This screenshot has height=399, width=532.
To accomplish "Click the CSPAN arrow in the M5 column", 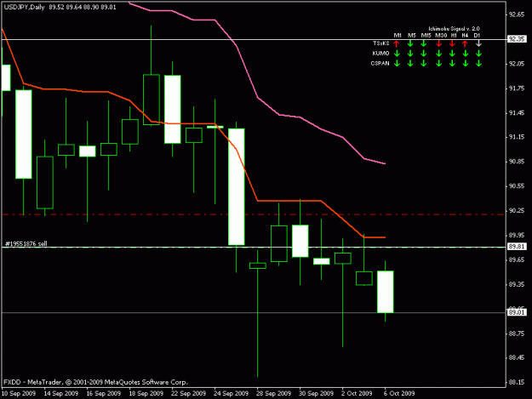I will point(410,64).
